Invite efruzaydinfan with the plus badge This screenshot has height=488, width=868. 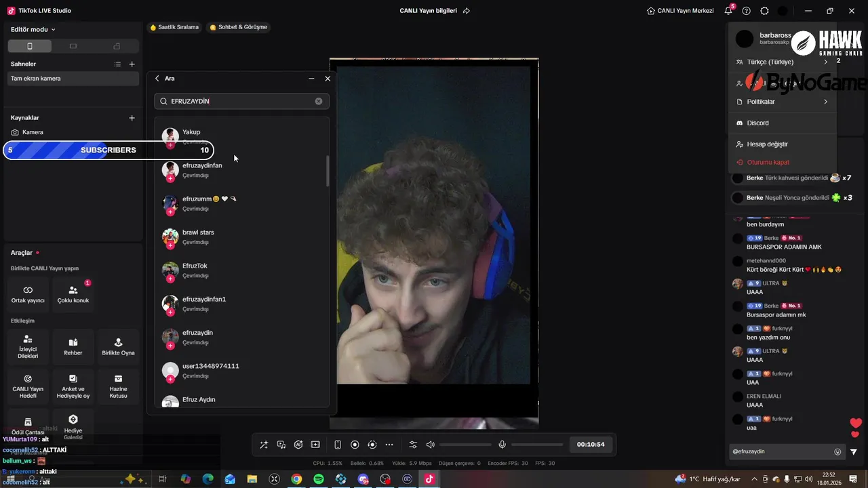click(x=170, y=178)
